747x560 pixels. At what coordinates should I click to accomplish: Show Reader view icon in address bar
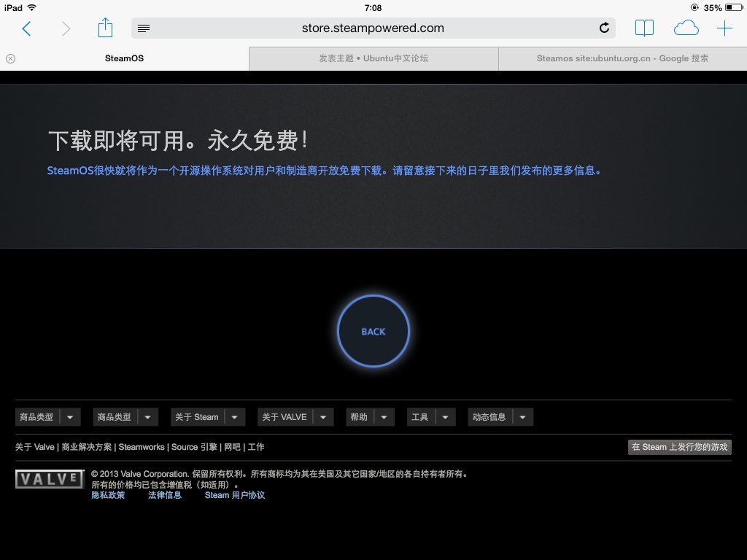[144, 28]
